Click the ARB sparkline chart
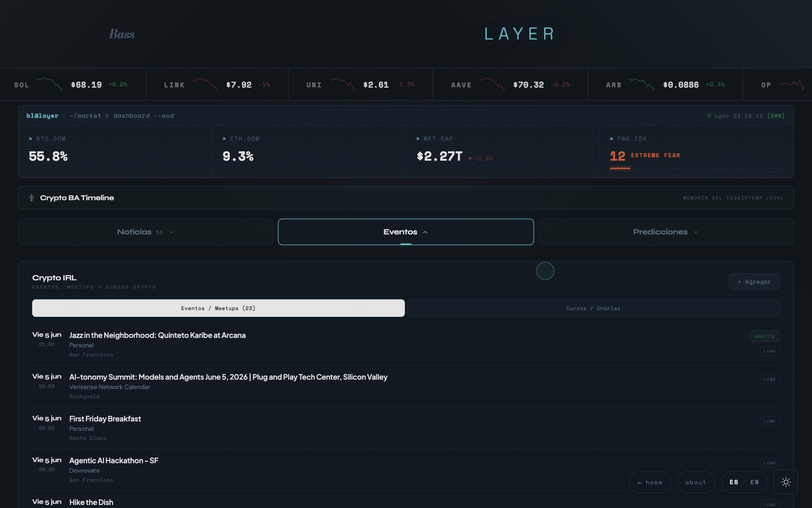 (642, 84)
